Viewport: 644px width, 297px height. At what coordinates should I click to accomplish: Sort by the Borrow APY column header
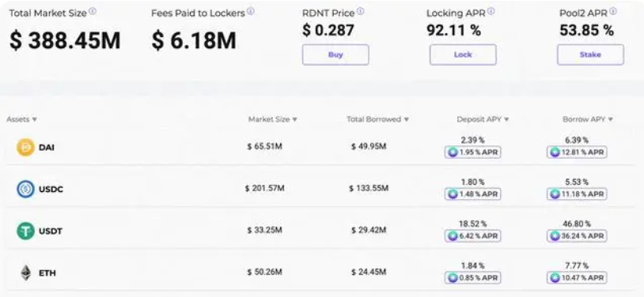pyautogui.click(x=588, y=119)
